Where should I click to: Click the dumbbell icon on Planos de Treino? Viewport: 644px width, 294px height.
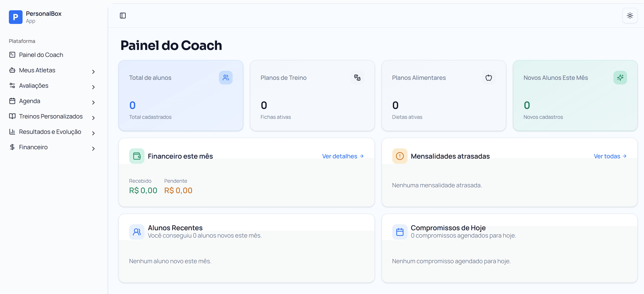[x=357, y=78]
